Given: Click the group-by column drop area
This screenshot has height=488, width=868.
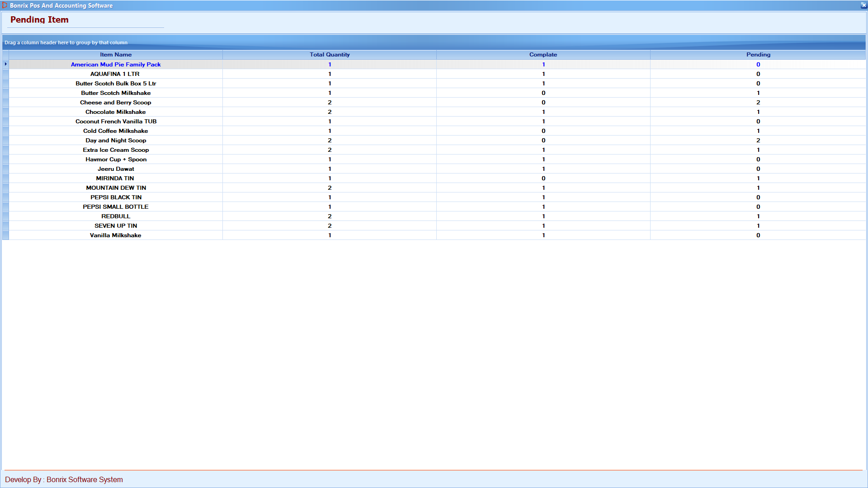Looking at the screenshot, I should point(66,42).
